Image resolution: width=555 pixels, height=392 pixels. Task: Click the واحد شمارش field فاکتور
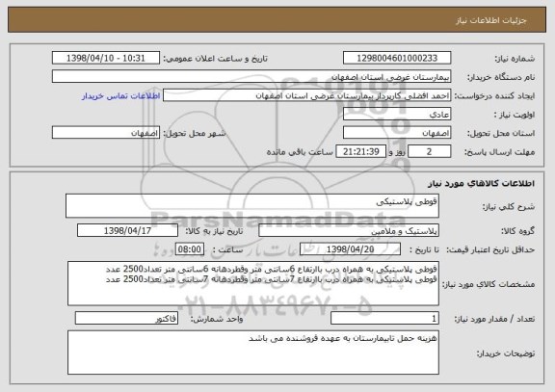[x=126, y=319]
